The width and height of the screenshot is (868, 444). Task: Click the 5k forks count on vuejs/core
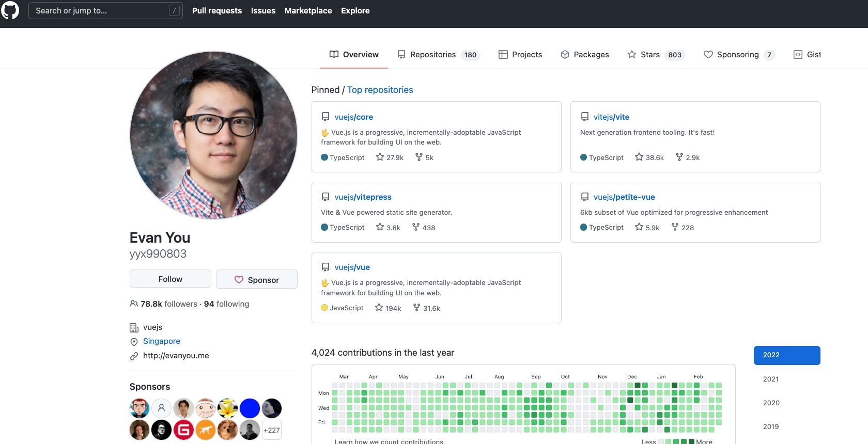[x=424, y=157]
